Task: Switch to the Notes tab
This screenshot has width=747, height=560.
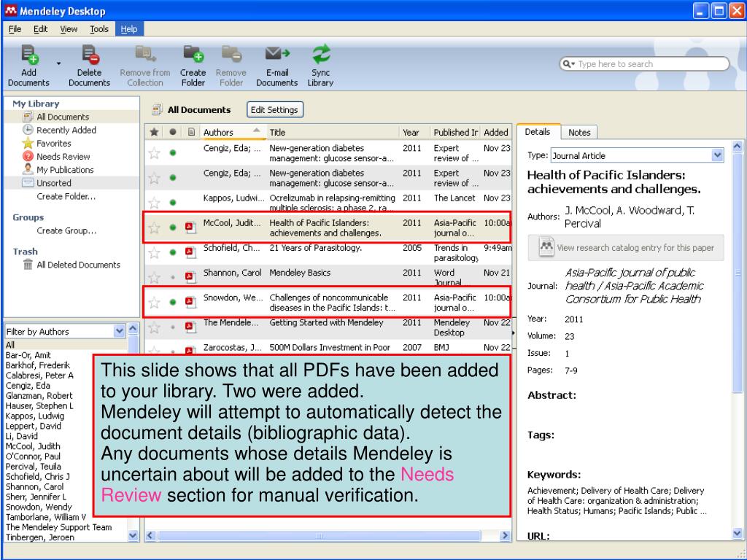Action: click(579, 133)
